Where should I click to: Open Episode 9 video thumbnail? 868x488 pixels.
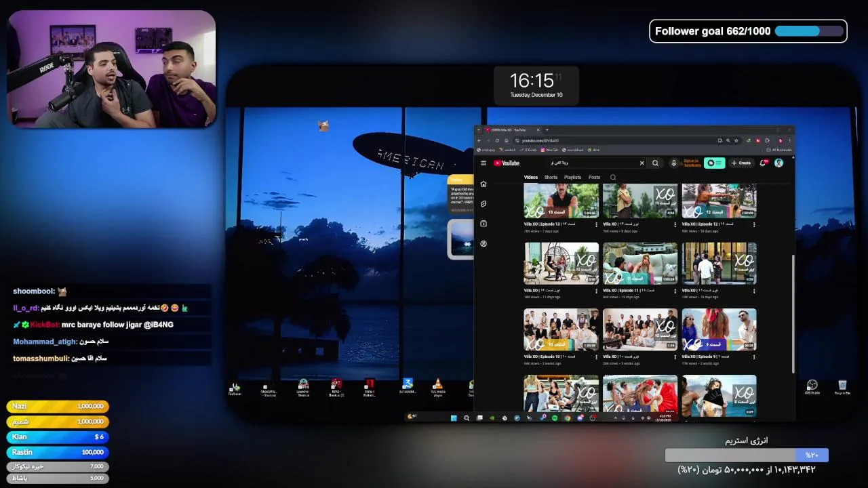(x=719, y=329)
